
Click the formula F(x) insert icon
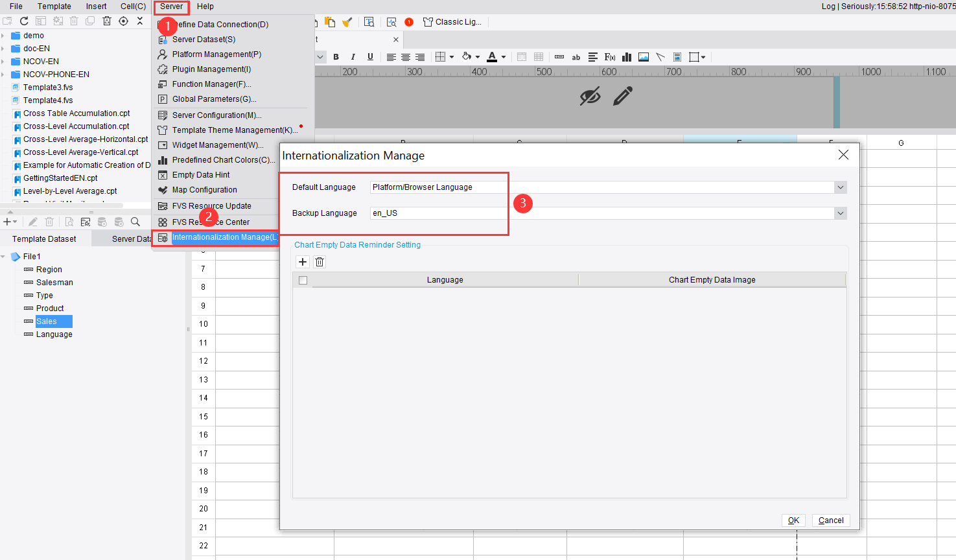click(610, 57)
